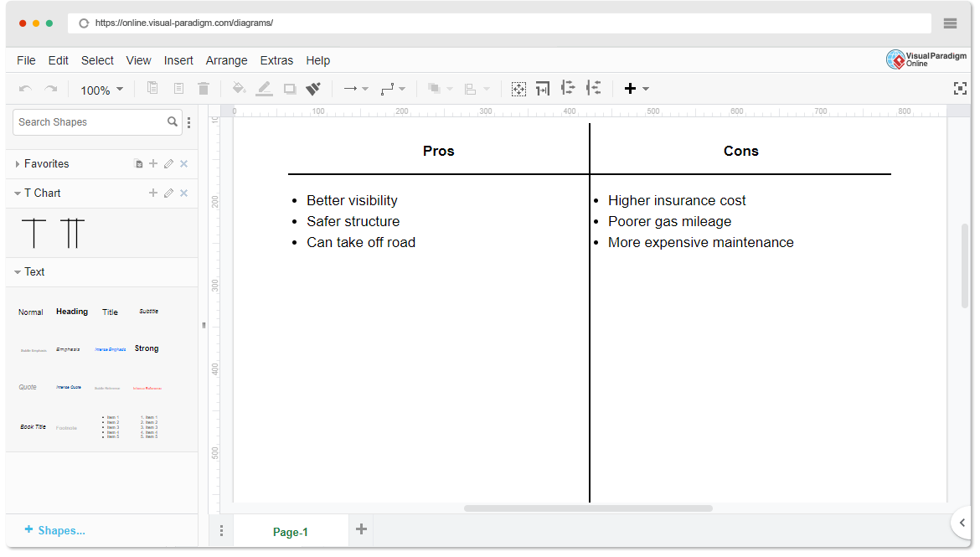
Task: Toggle fullscreen mode icon at top right
Action: (960, 89)
